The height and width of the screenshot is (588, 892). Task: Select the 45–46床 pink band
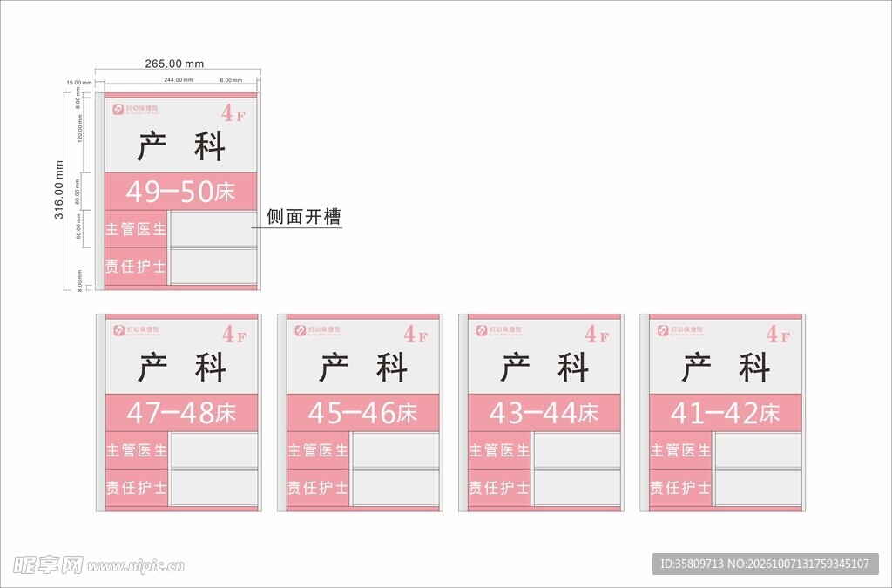click(363, 413)
